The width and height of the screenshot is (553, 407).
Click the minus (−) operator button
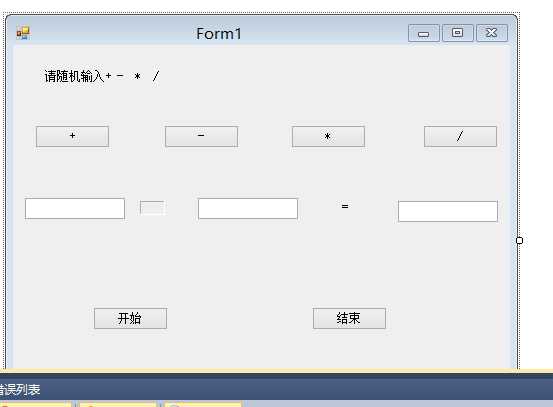[201, 136]
